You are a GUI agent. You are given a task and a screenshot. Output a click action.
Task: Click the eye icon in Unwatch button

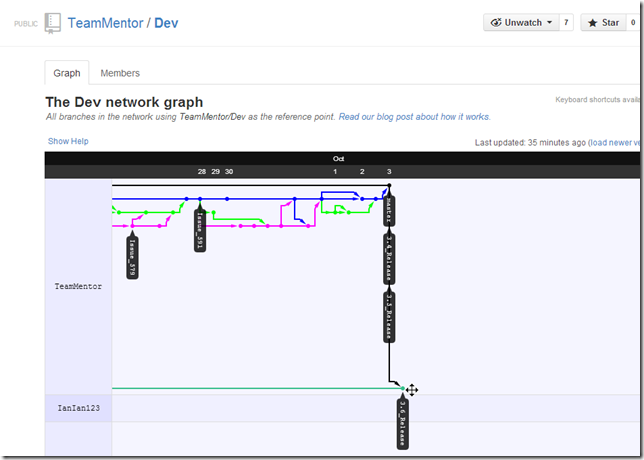pos(495,22)
